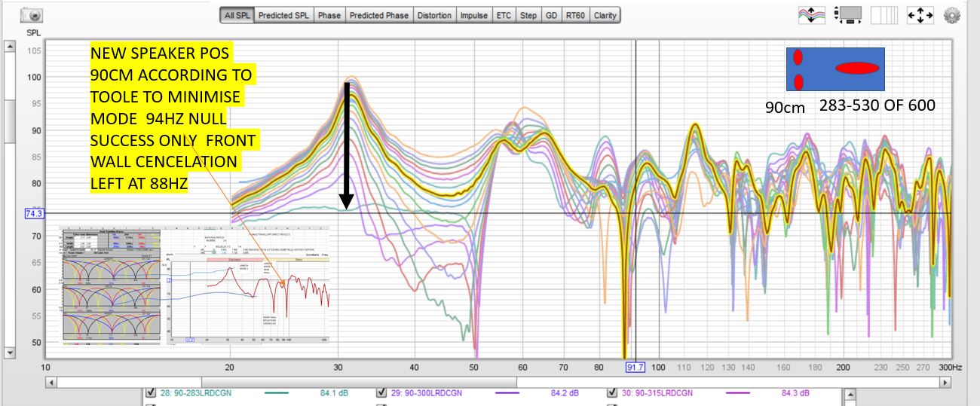The image size is (980, 406).
Task: Open the Distortion tab
Action: pos(434,15)
